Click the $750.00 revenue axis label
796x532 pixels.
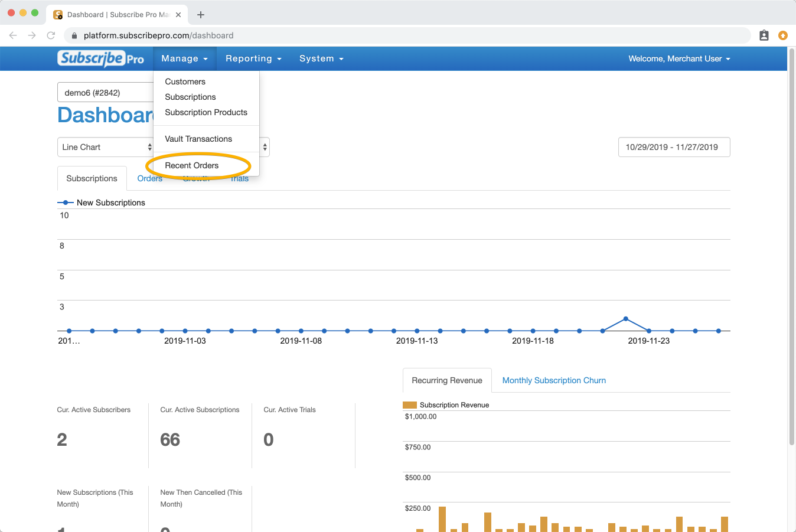tap(418, 447)
